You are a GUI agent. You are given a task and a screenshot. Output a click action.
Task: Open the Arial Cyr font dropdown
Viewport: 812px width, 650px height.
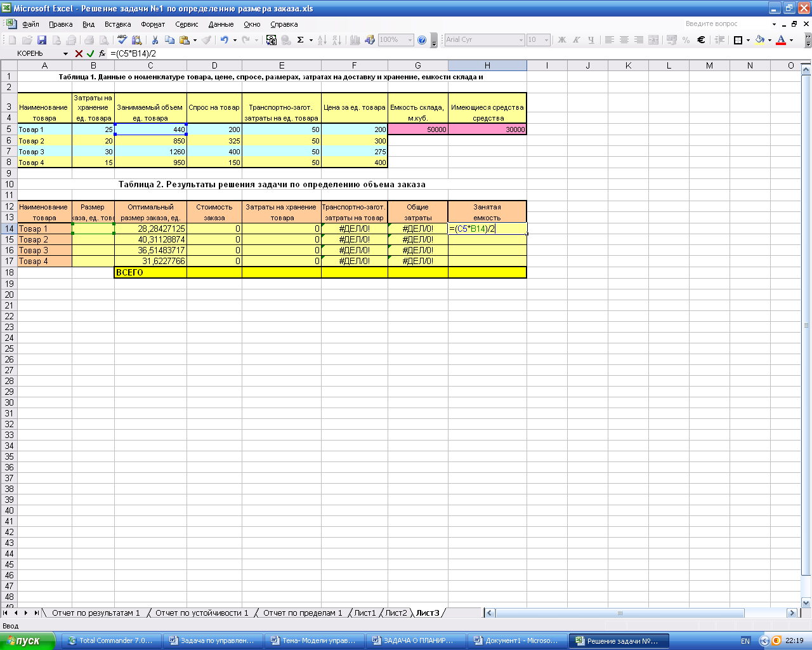(521, 39)
